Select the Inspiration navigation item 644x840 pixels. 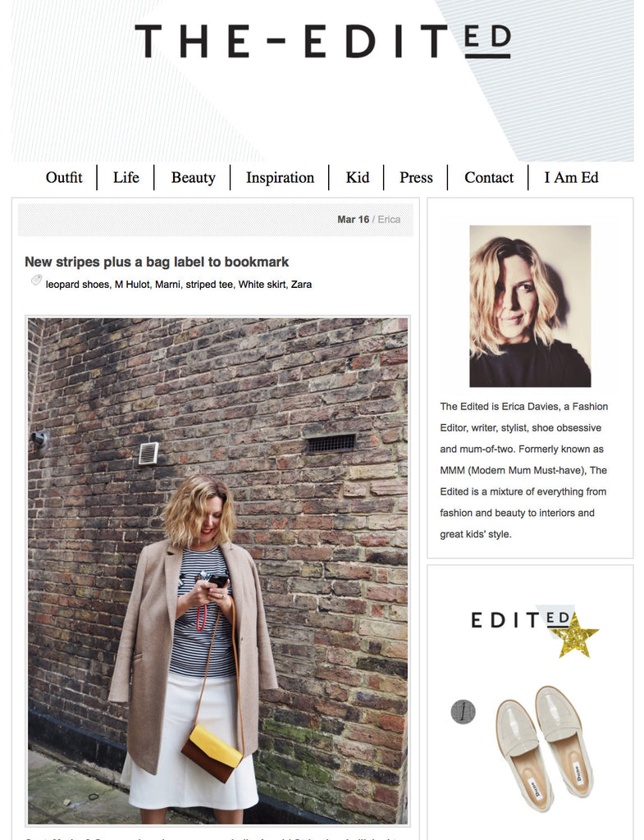(x=280, y=178)
